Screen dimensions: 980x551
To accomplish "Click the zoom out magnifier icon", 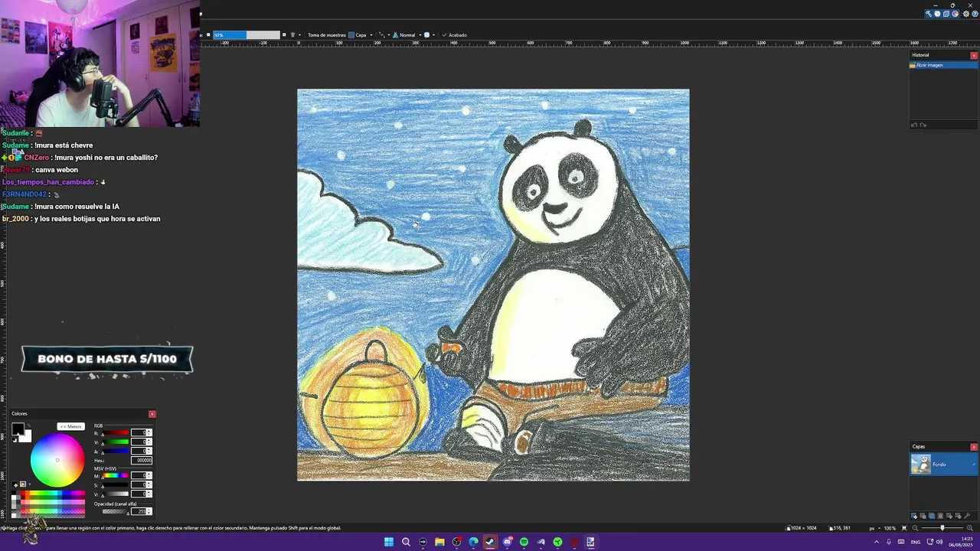I will (914, 528).
